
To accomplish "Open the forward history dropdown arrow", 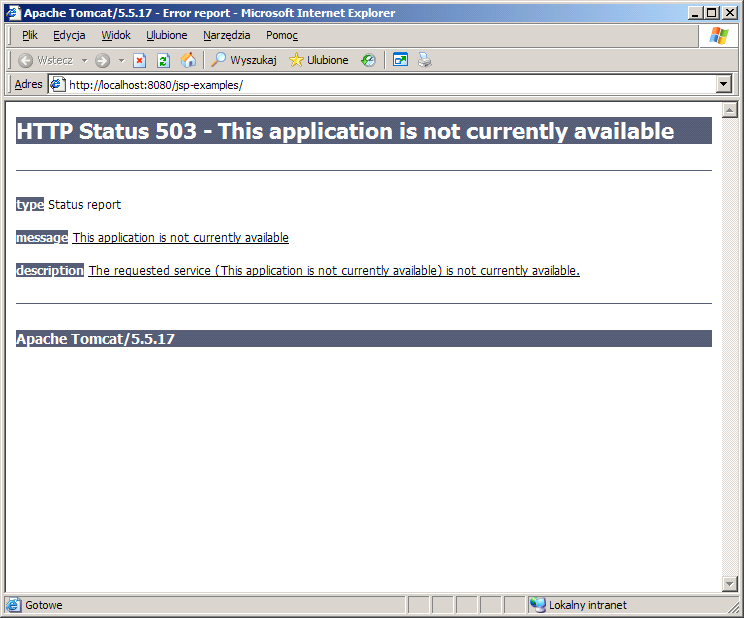I will click(121, 60).
